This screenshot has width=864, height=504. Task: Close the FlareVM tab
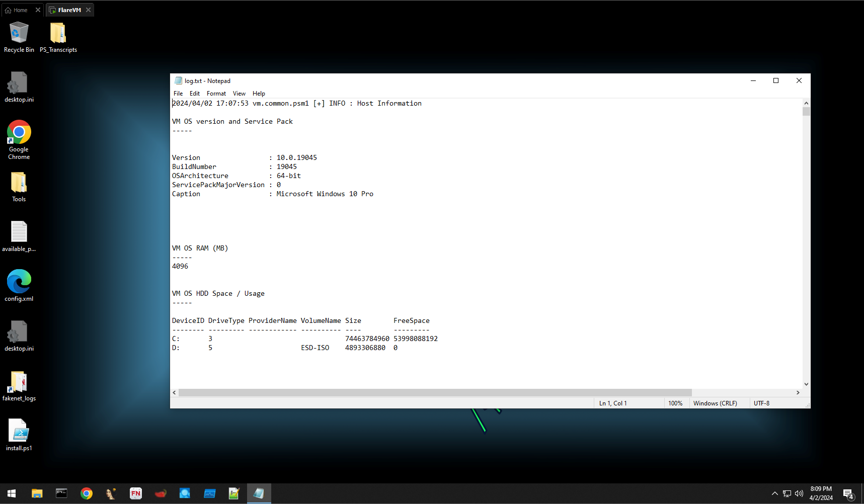[89, 10]
